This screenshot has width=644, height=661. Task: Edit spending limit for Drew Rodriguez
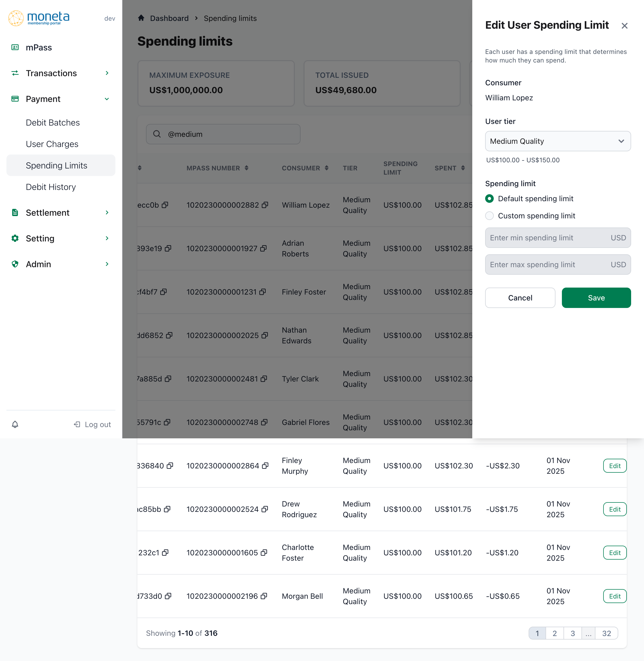(x=615, y=509)
